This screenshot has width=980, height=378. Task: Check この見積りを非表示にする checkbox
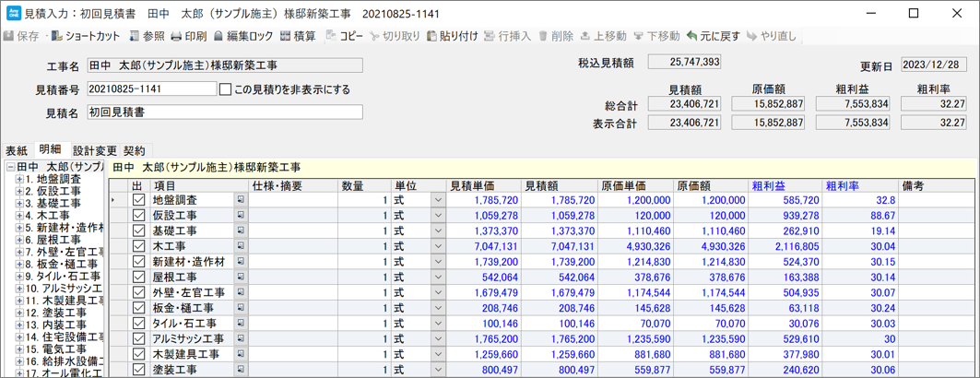[226, 89]
